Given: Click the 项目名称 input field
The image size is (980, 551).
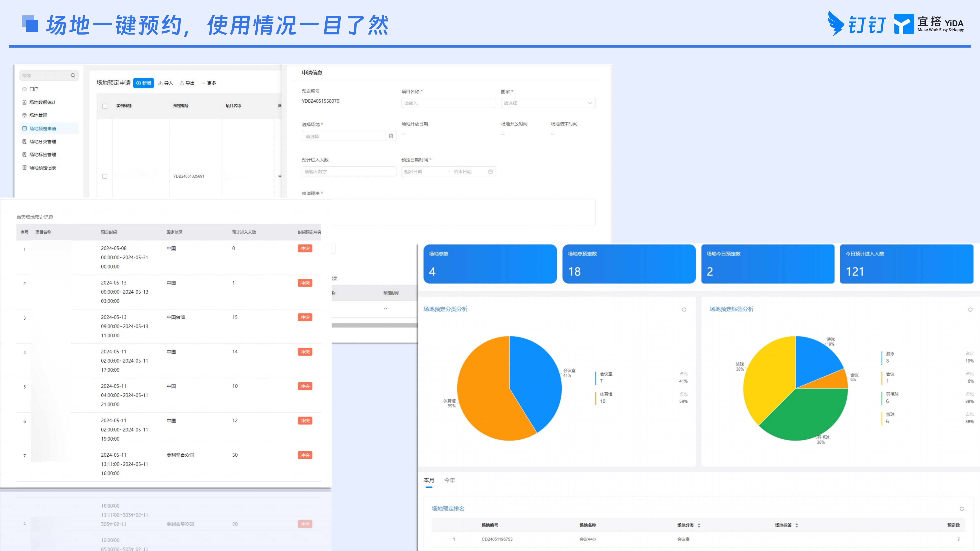Looking at the screenshot, I should 449,103.
